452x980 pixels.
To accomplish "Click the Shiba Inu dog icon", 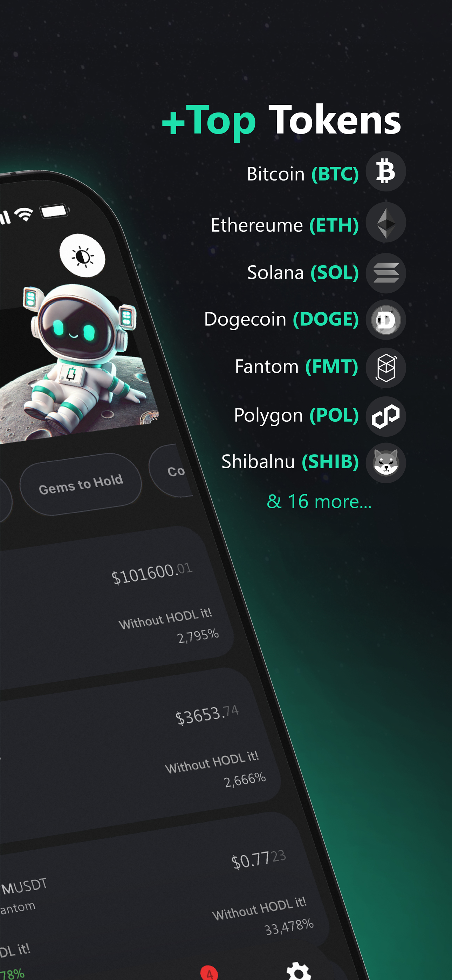I will (385, 463).
